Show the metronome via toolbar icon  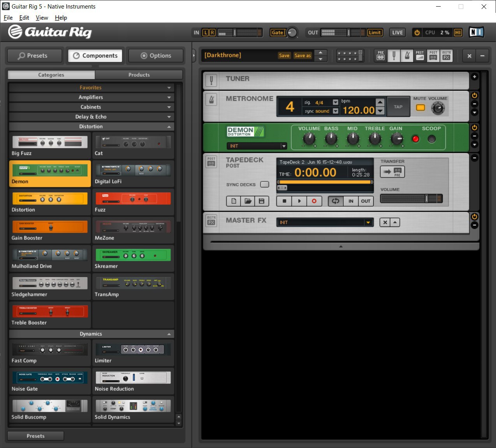(407, 56)
